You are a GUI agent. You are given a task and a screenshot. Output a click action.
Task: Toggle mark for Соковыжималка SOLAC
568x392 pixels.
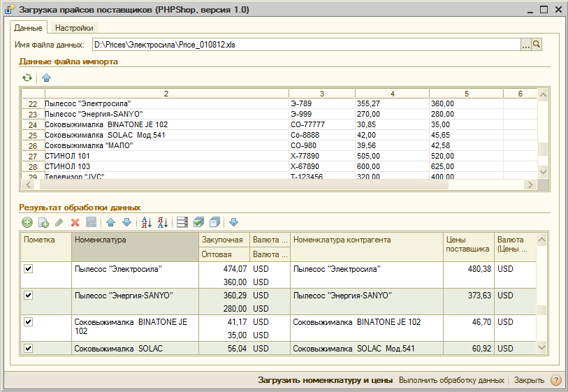coord(28,348)
